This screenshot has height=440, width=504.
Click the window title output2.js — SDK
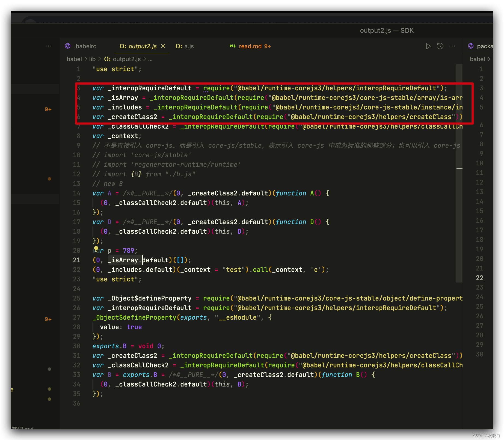387,31
